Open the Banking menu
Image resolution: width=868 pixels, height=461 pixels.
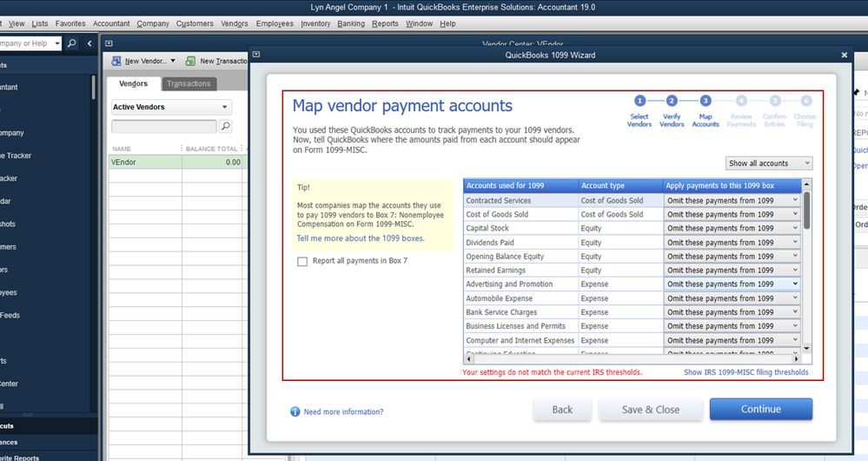351,23
